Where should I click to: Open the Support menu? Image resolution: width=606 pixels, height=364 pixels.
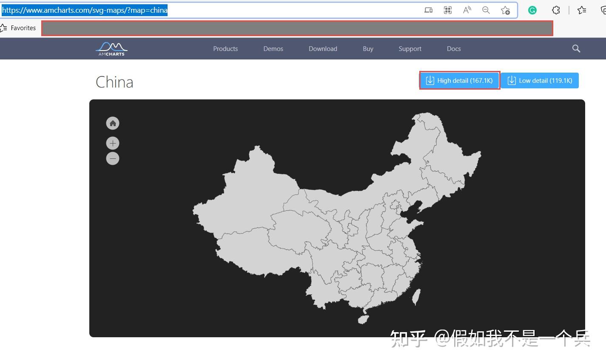click(x=410, y=48)
